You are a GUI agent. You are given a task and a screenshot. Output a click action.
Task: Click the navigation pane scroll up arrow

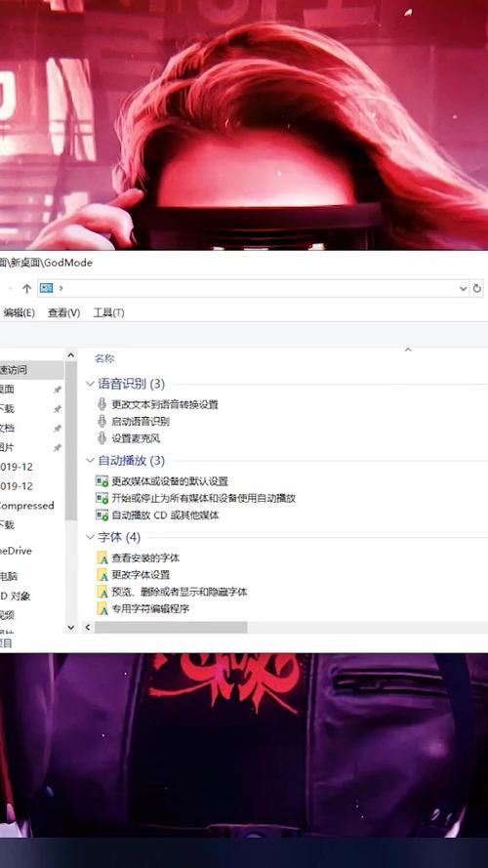click(71, 354)
